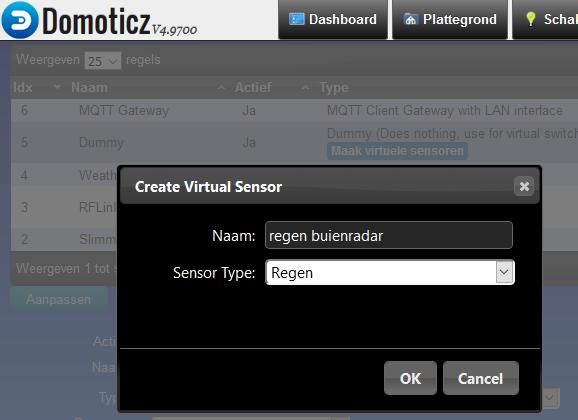Screen dimensions: 578x420
Task: Confirm with the OK button
Action: pos(410,378)
